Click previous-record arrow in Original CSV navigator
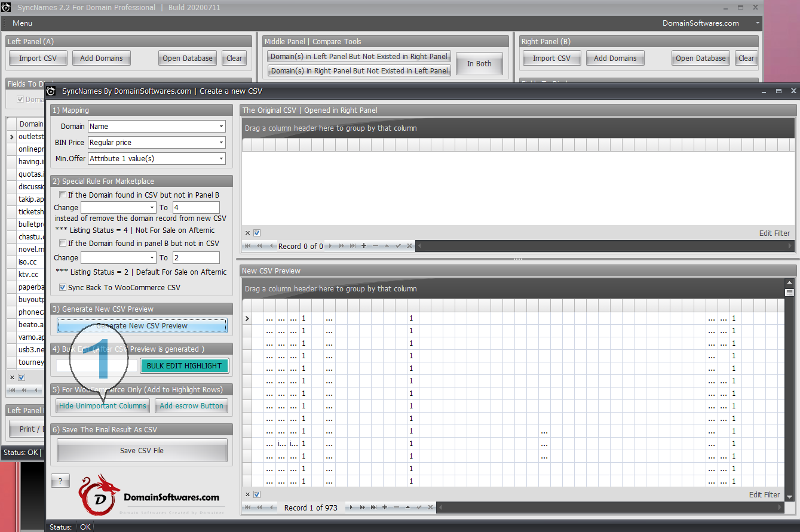 [x=271, y=246]
